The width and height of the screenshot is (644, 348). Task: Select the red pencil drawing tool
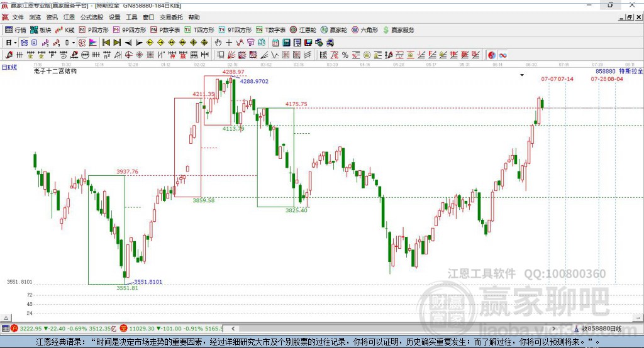9,55
